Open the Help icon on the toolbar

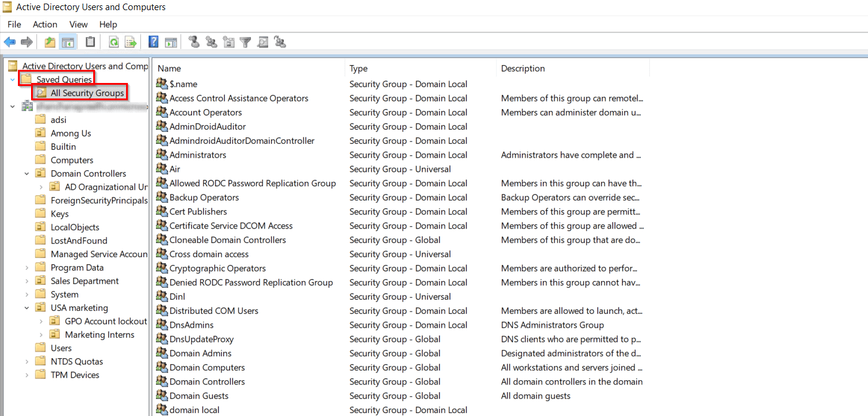[x=153, y=41]
